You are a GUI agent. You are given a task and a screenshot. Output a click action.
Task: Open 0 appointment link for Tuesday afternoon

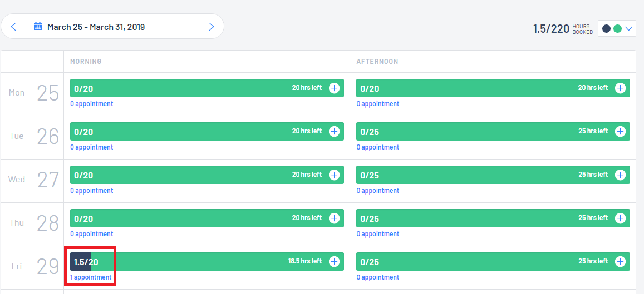point(378,147)
